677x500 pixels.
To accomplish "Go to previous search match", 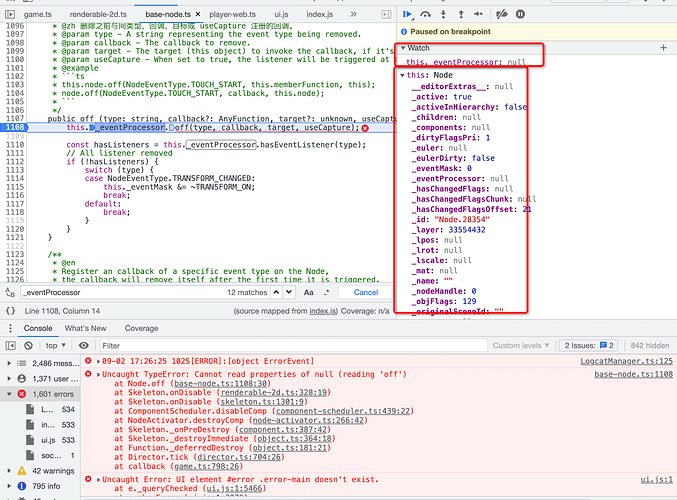I will (x=276, y=292).
